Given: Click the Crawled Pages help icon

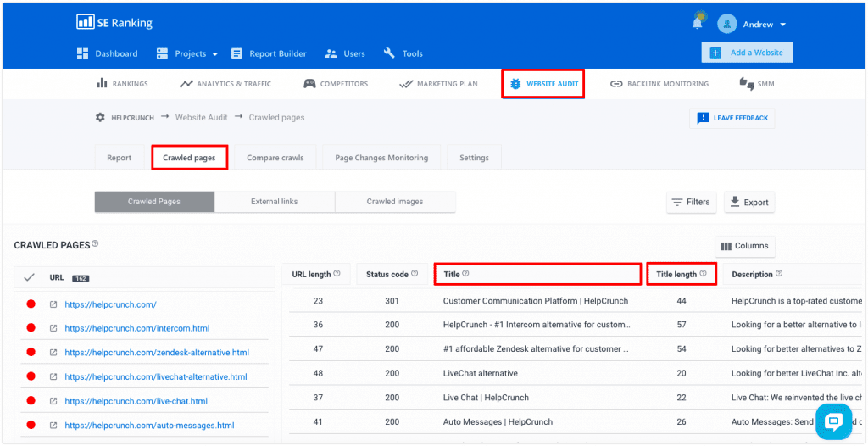Looking at the screenshot, I should click(x=95, y=243).
